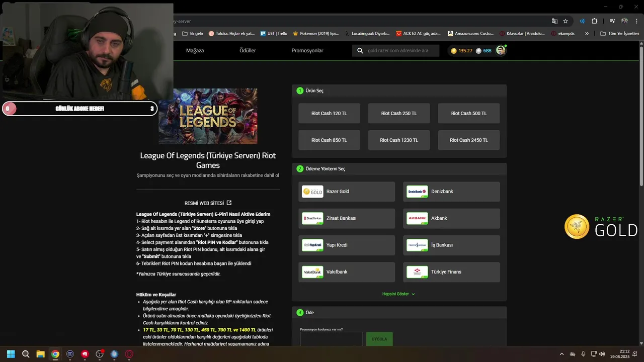
Task: Open the user profile avatar
Action: 501,50
